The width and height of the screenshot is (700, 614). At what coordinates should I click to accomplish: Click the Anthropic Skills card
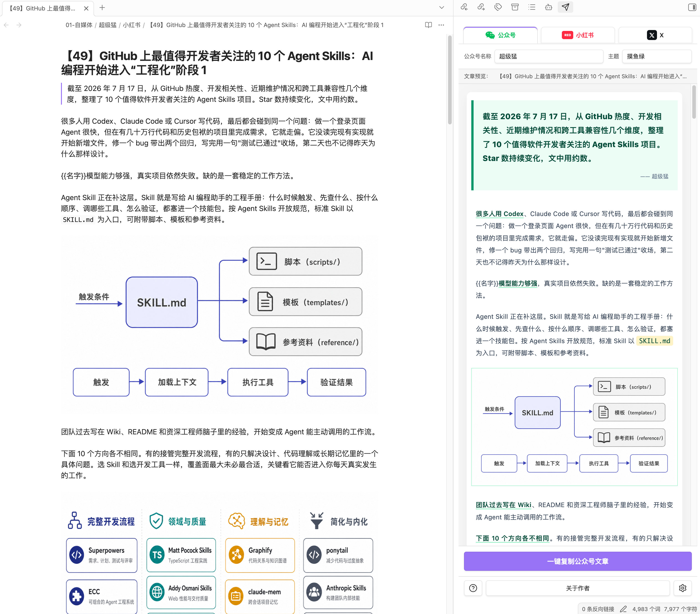pos(338,592)
